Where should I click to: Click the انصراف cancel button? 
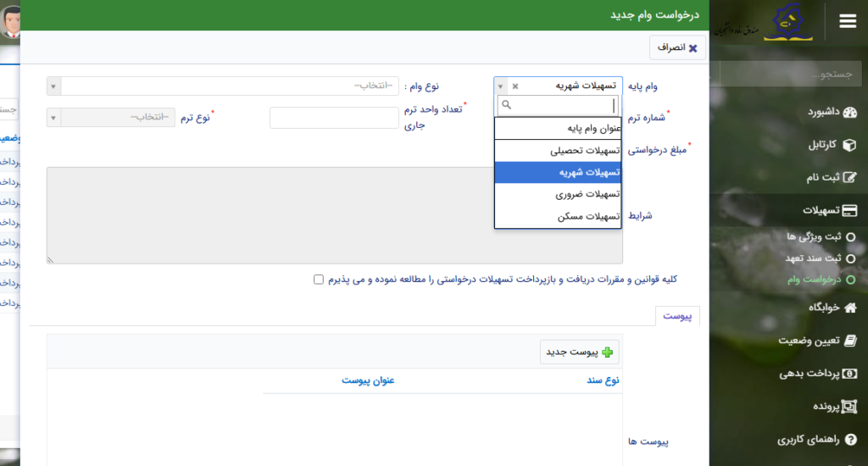677,48
